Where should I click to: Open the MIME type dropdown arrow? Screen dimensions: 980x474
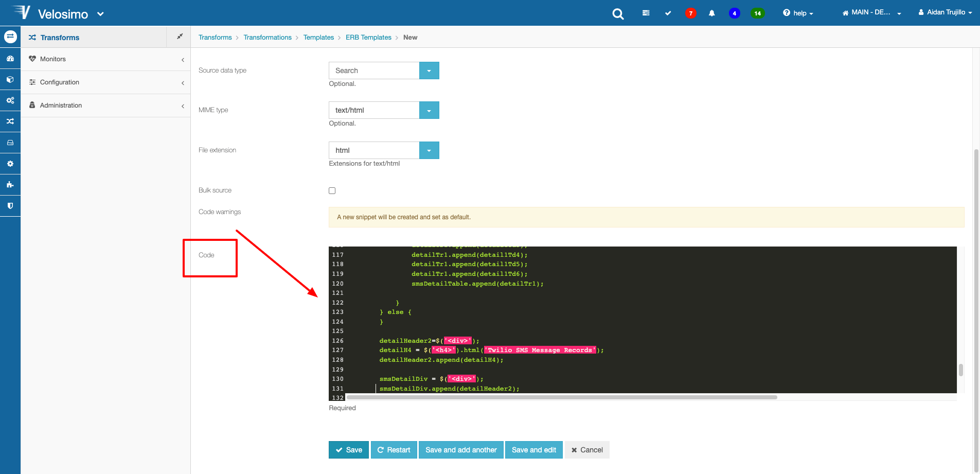coord(429,110)
